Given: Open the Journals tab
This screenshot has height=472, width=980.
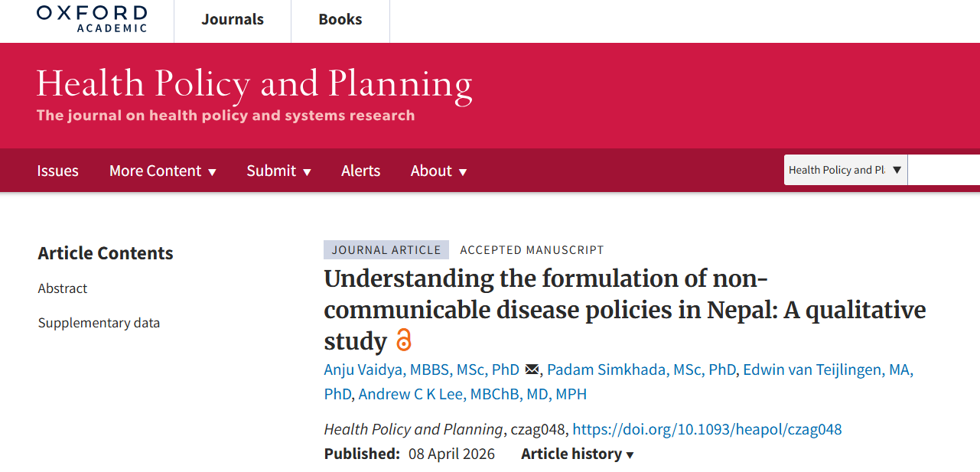Looking at the screenshot, I should [x=233, y=20].
